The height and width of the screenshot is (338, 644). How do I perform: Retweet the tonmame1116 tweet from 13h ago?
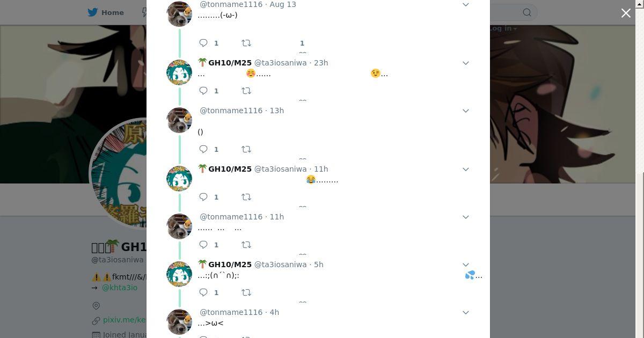pyautogui.click(x=246, y=149)
